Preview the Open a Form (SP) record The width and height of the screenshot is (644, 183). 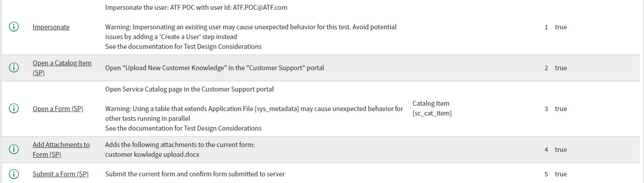click(14, 108)
